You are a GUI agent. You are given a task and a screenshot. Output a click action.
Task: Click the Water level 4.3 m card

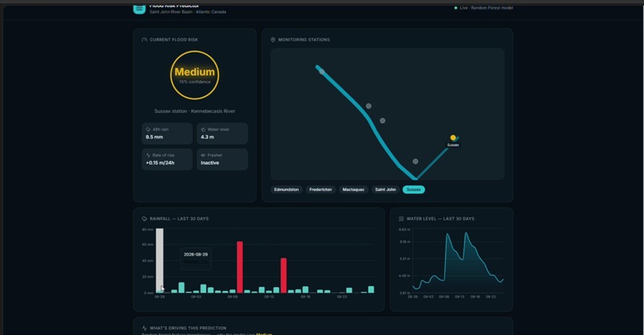click(x=222, y=134)
